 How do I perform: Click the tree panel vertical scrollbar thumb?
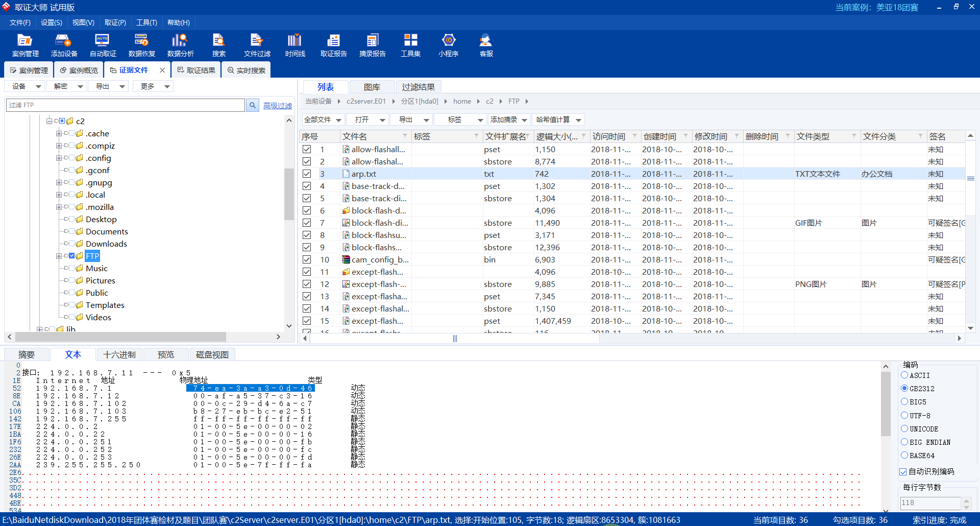pos(289,194)
